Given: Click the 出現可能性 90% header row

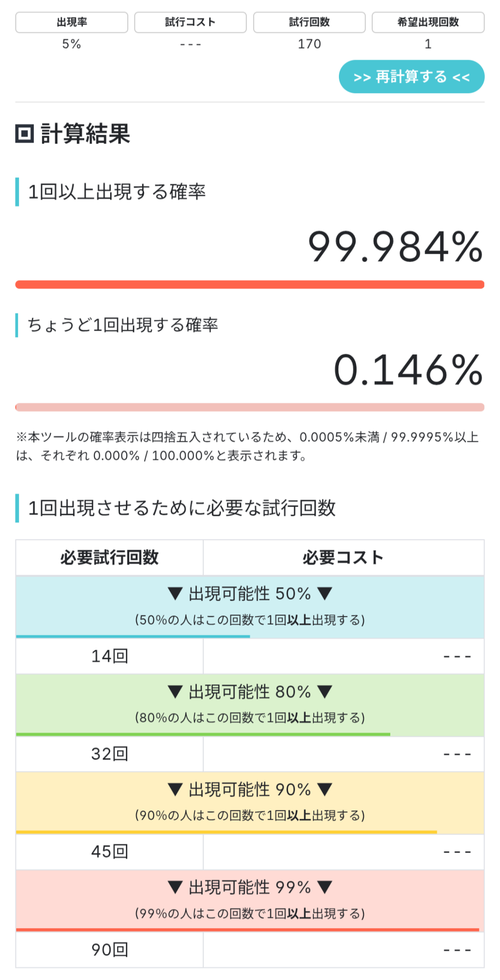Looking at the screenshot, I should click(x=250, y=802).
